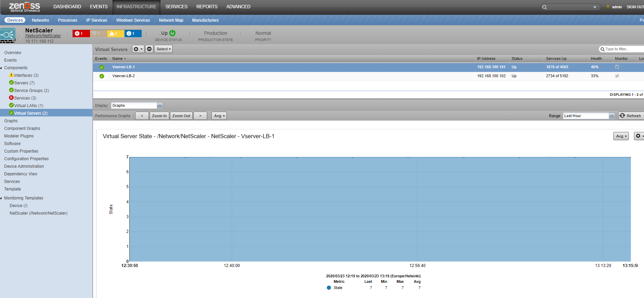This screenshot has height=298, width=644.
Task: Open the ADVANCED menu
Action: (x=238, y=7)
